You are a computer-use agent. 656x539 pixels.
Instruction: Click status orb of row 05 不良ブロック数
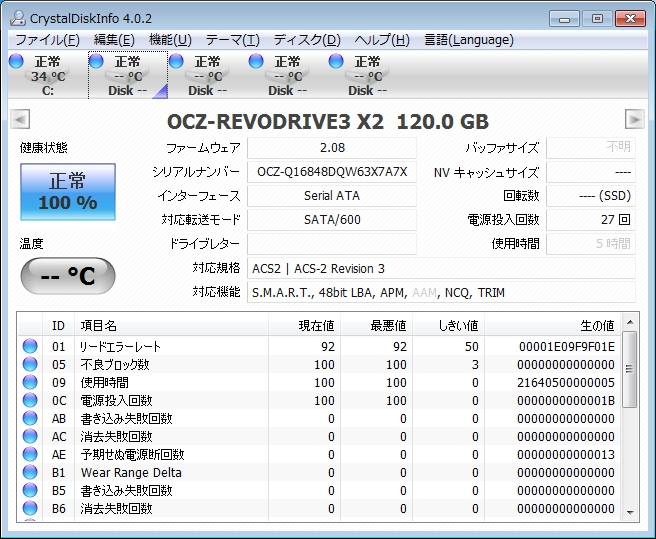[x=30, y=364]
